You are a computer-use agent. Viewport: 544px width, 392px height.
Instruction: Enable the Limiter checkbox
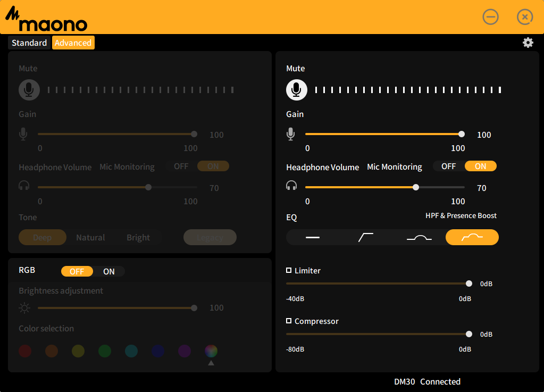click(x=289, y=270)
